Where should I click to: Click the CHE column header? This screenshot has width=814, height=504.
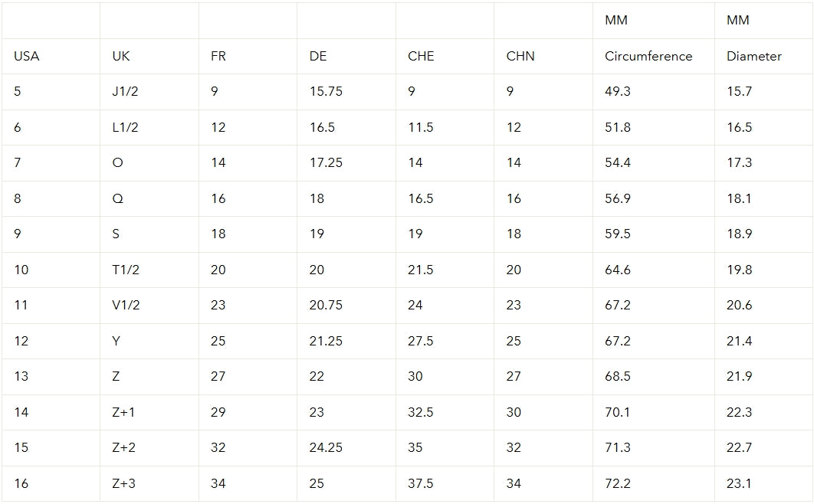coord(421,56)
